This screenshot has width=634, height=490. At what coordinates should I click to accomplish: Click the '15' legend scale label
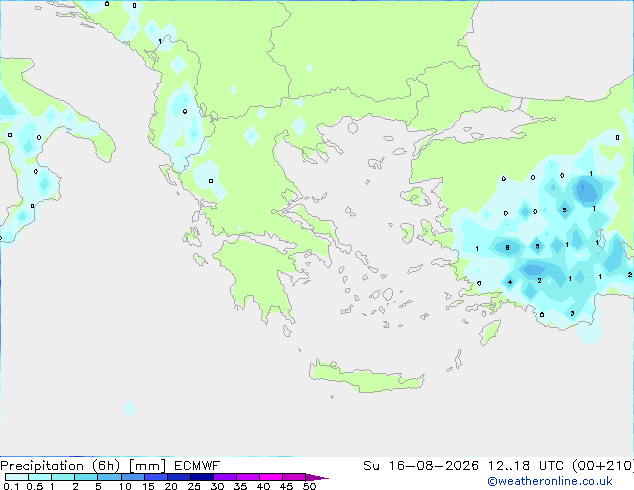point(148,486)
